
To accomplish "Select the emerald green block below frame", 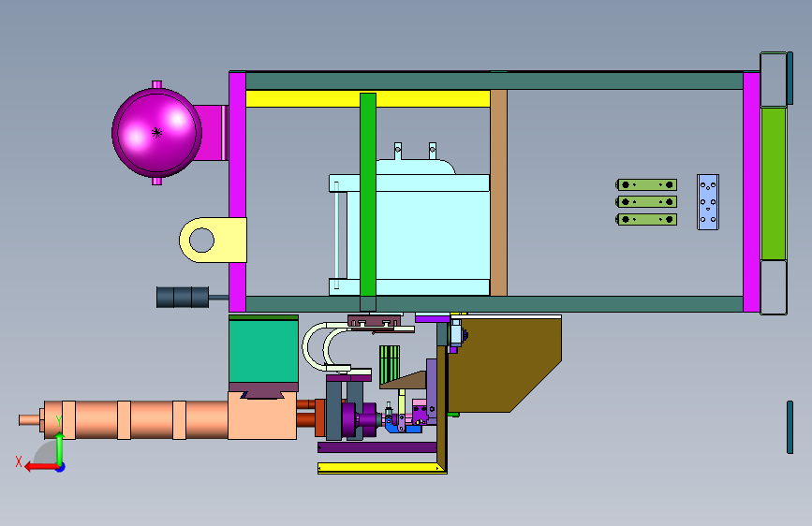I will [x=263, y=352].
